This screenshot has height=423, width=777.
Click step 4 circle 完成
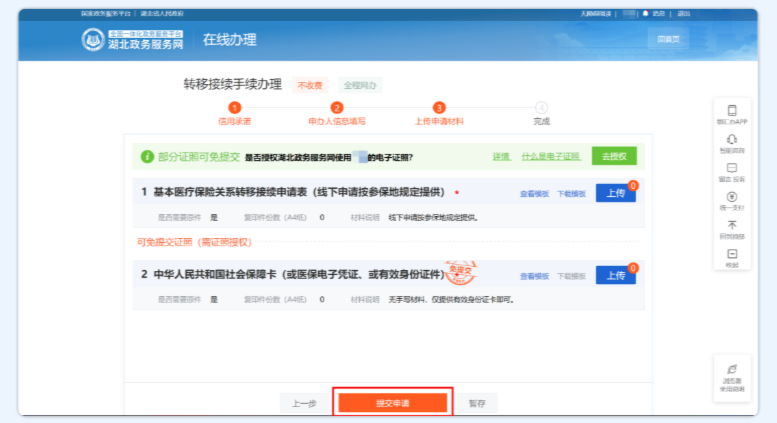pos(541,107)
